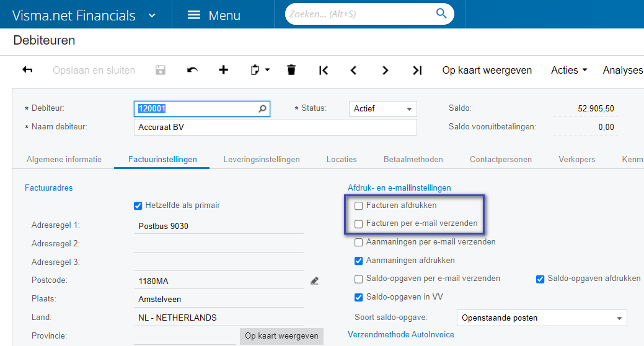This screenshot has width=644, height=346.
Task: Expand Visma.net Financials chevron
Action: [x=152, y=15]
